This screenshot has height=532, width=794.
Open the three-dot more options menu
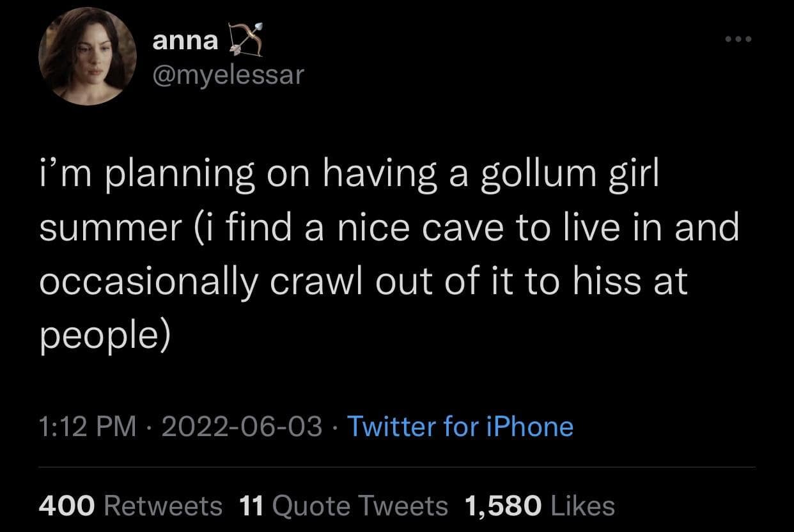click(740, 40)
